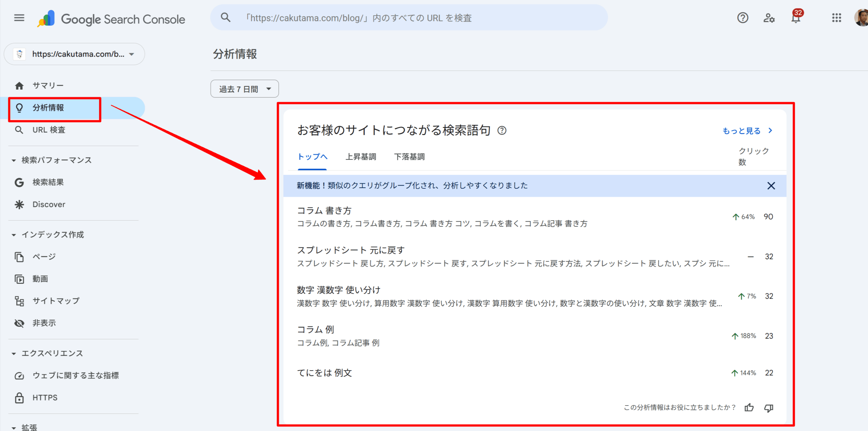Click help icon beside 検索語句 heading
The width and height of the screenshot is (868, 431).
502,130
